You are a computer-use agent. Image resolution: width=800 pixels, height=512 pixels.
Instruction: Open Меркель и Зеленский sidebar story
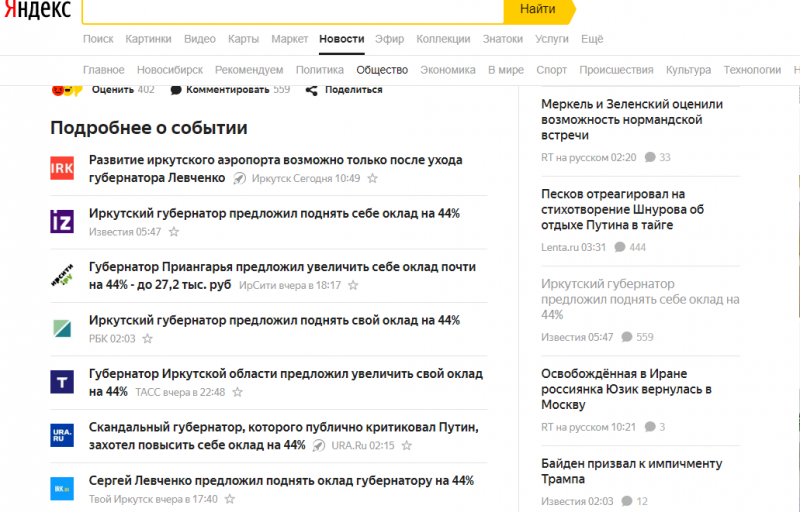(x=632, y=120)
